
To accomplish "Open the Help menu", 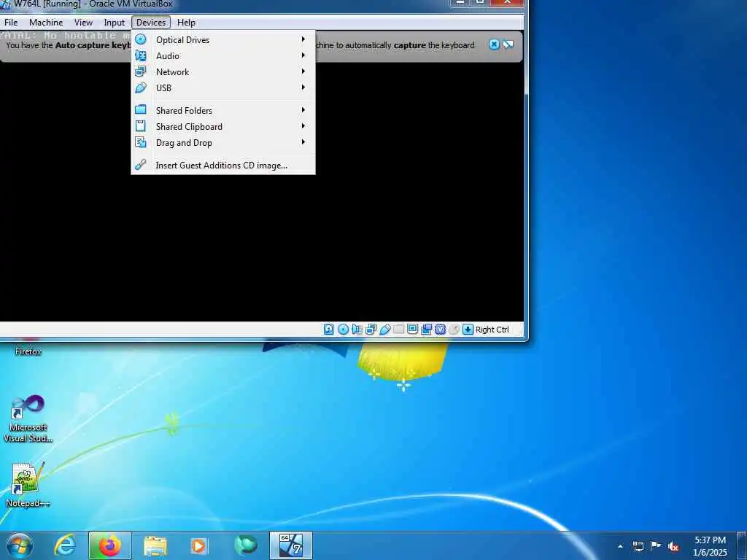I will point(186,23).
